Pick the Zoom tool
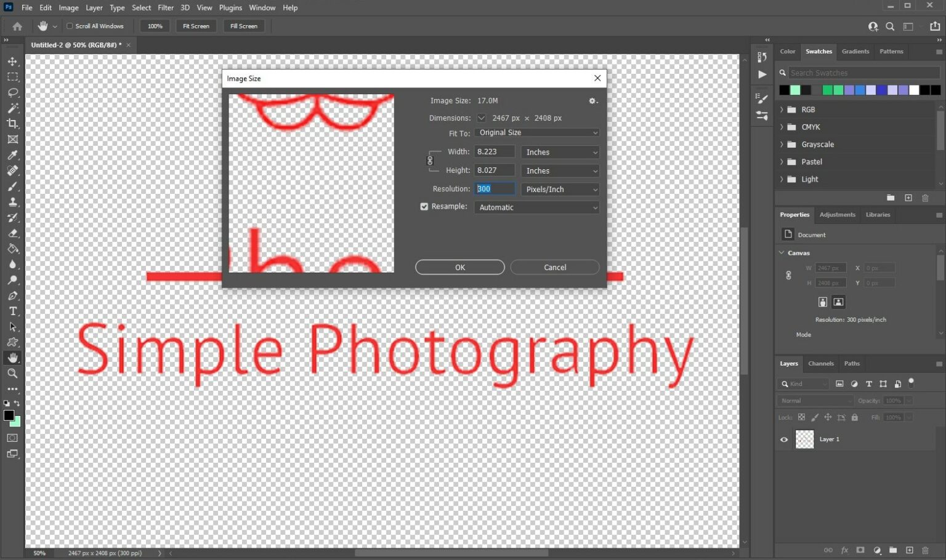 click(13, 374)
